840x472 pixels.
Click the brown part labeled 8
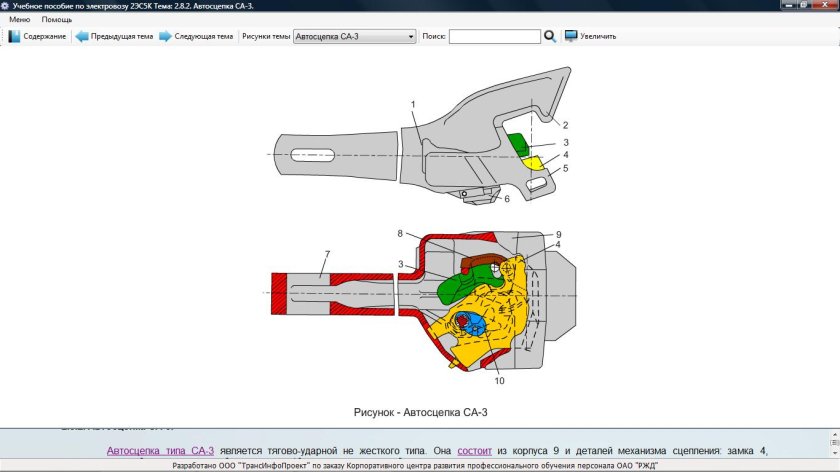(484, 260)
